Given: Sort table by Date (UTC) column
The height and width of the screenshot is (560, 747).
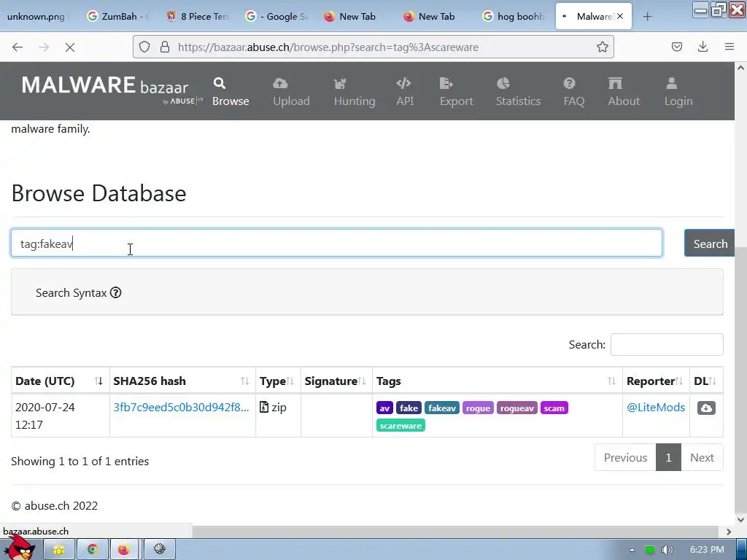Looking at the screenshot, I should click(60, 381).
